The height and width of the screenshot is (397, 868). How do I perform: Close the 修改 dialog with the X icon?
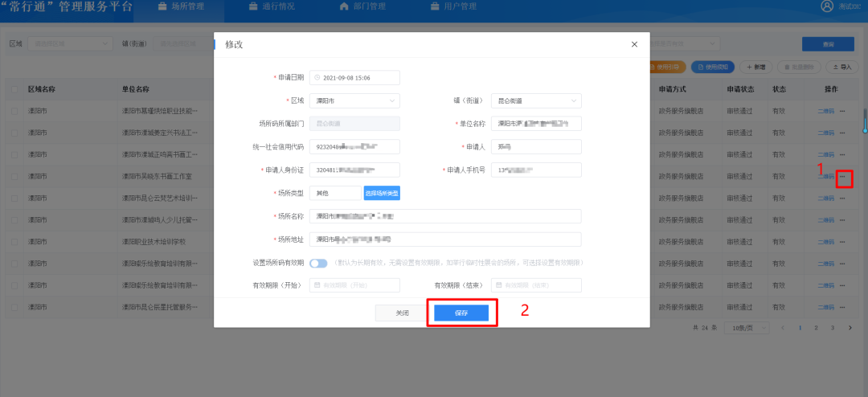tap(634, 44)
